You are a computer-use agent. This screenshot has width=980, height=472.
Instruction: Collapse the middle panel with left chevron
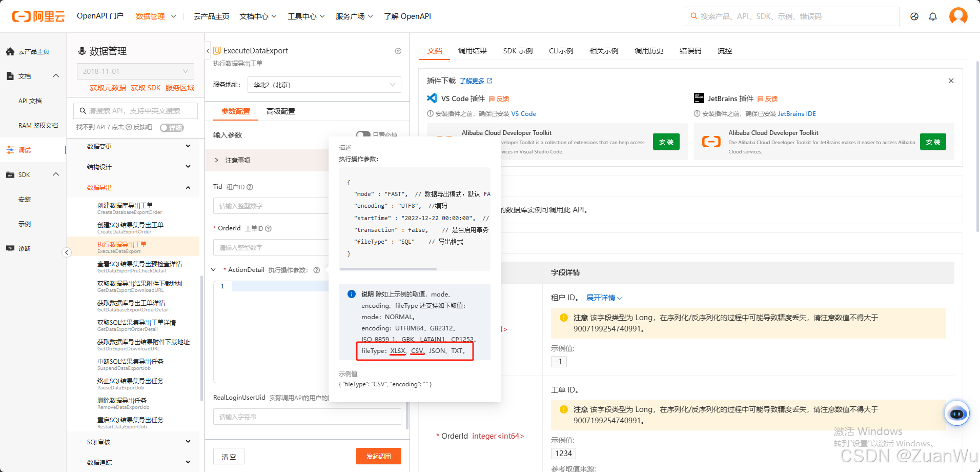point(208,51)
